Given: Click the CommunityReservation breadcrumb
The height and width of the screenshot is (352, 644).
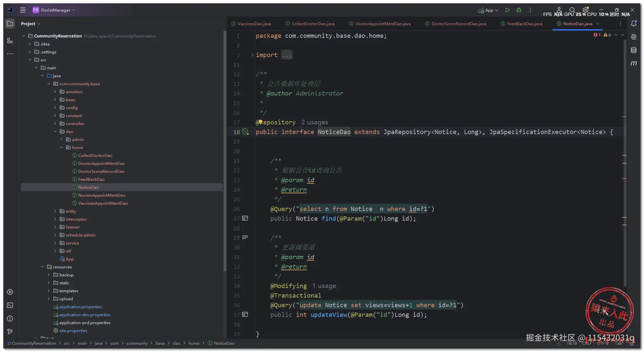Looking at the screenshot, I should point(32,343).
